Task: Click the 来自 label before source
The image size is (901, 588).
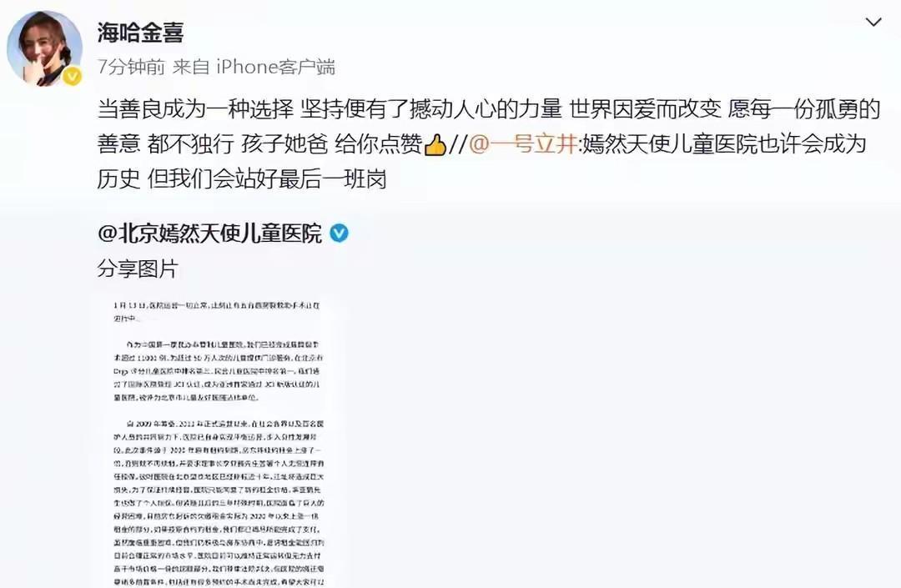Action: click(191, 67)
